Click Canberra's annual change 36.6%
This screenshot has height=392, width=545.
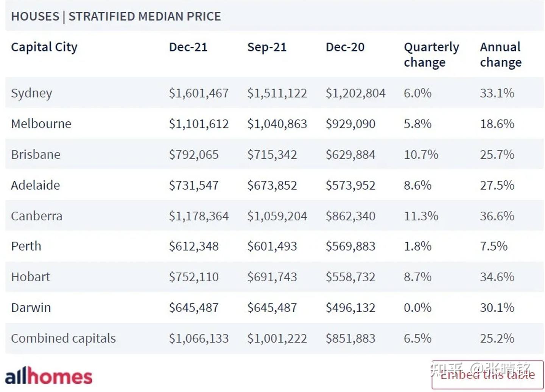497,216
